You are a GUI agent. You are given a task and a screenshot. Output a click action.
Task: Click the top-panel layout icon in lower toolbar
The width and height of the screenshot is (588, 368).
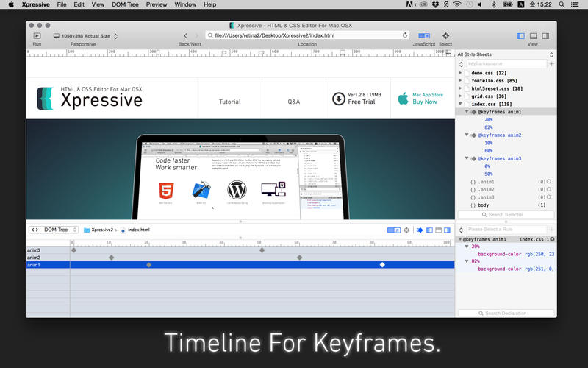438,230
